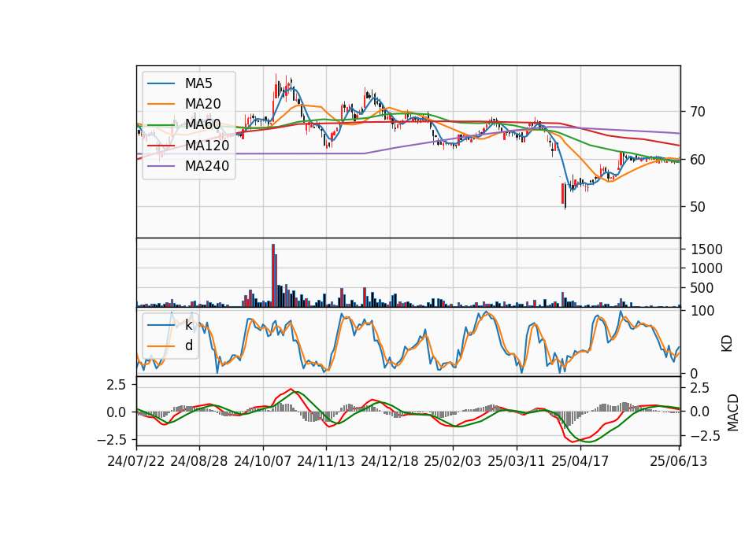This screenshot has width=756, height=543.
Task: Click the lowest red candlestick near 50
Action: pos(562,194)
